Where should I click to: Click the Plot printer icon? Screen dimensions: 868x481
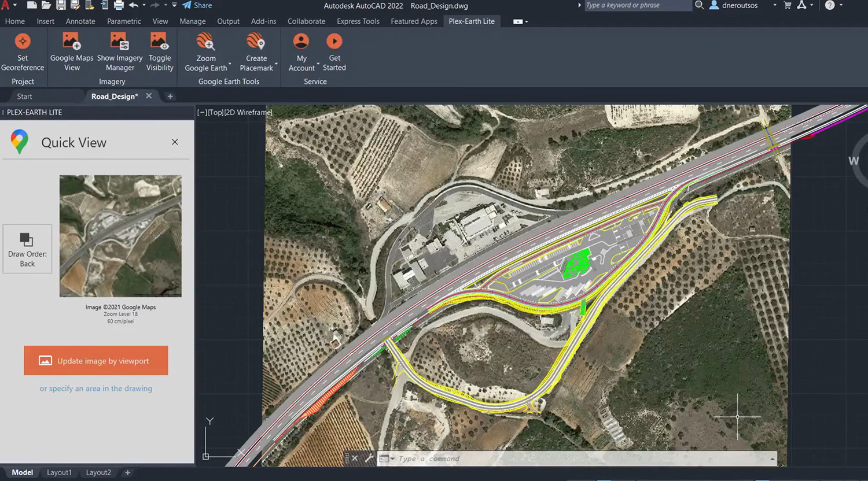119,5
